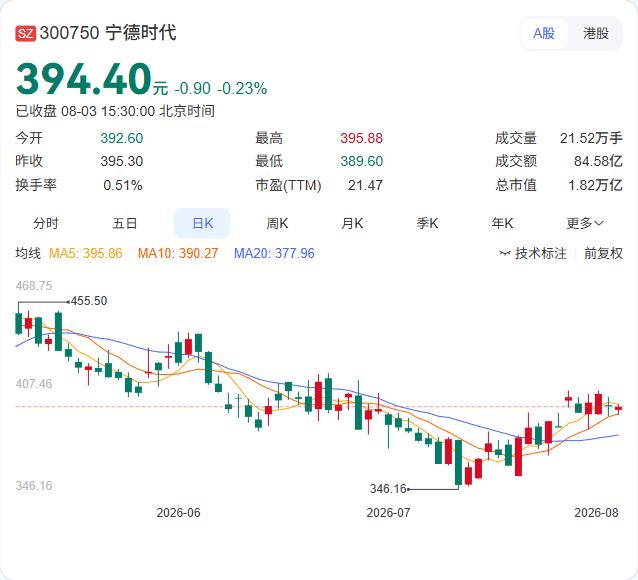
Task: Click the current price 394.40
Action: tap(84, 79)
